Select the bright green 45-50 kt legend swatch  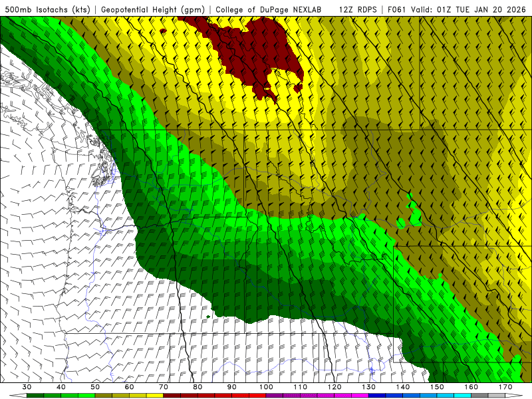pos(86,396)
